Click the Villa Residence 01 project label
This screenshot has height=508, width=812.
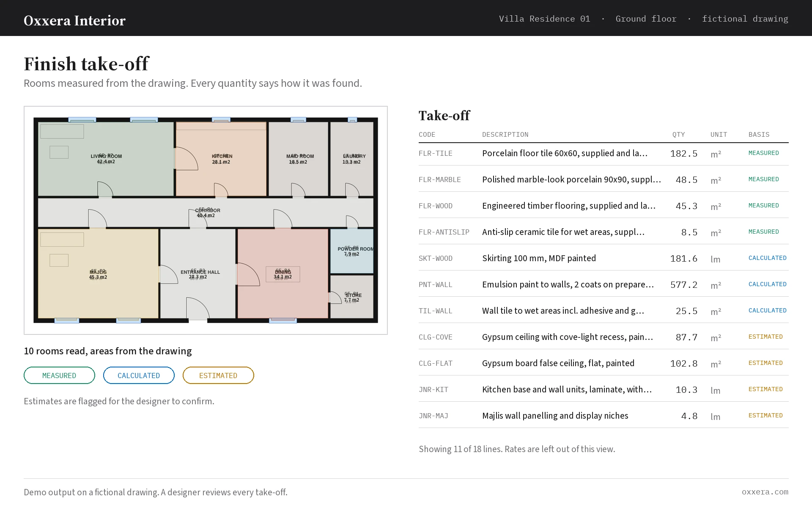pos(544,19)
